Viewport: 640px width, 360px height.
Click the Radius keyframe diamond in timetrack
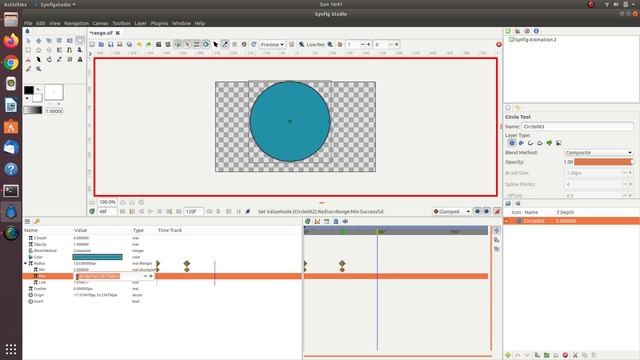pyautogui.click(x=342, y=263)
